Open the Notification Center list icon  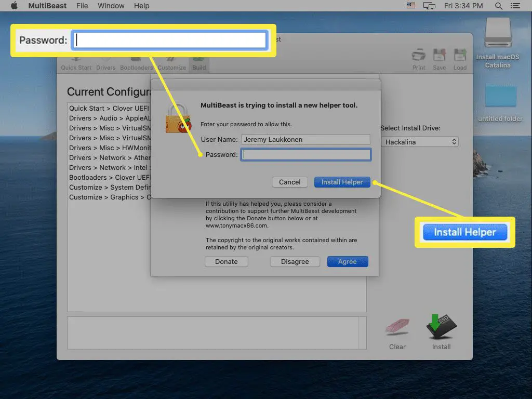(x=515, y=6)
